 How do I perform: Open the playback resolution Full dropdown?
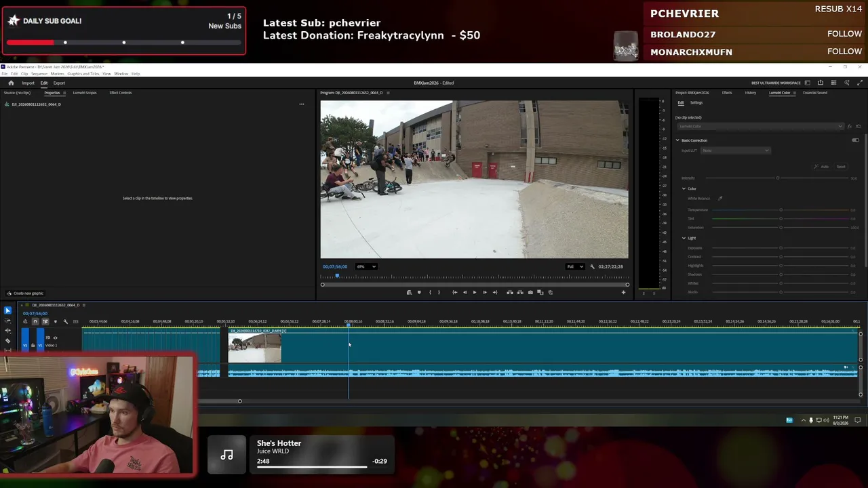click(576, 266)
